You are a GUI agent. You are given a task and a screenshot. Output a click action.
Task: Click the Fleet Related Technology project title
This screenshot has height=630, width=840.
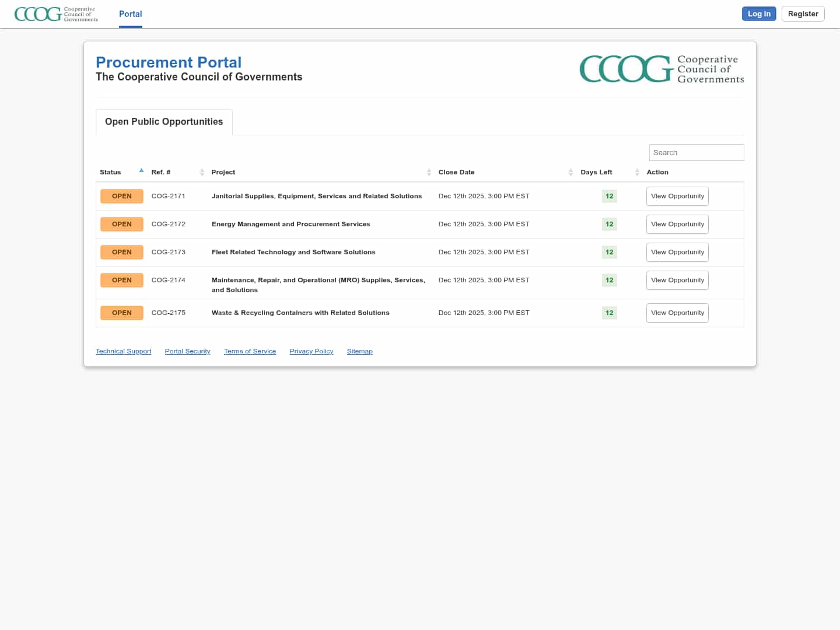click(293, 252)
